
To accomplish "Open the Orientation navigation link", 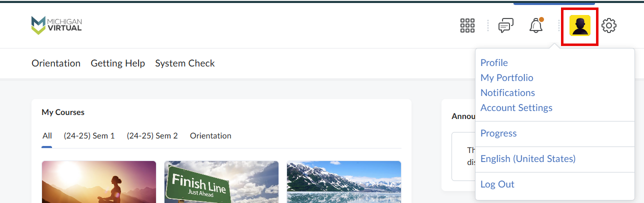I will [56, 63].
